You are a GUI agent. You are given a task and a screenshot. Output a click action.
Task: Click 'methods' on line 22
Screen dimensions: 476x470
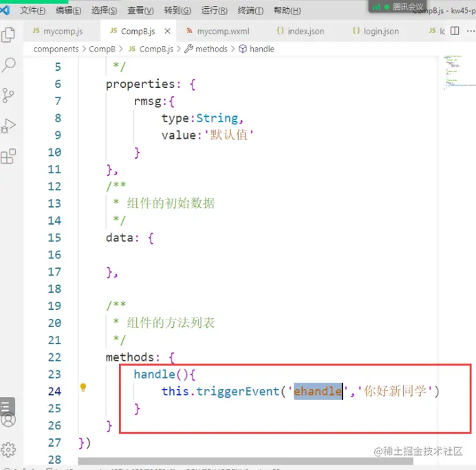[x=130, y=357]
